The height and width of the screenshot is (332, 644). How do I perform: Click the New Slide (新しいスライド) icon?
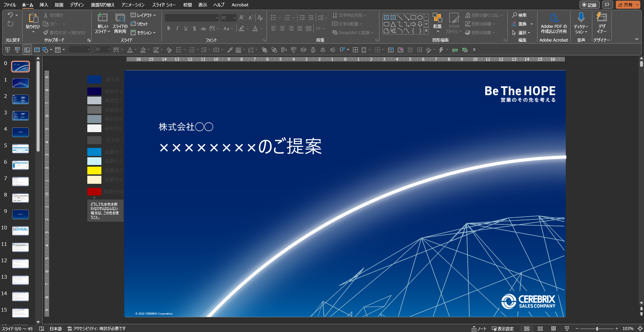coord(102,17)
